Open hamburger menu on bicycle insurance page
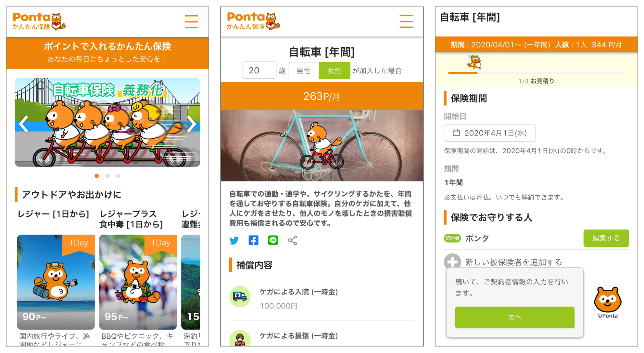The image size is (644, 353). click(406, 21)
